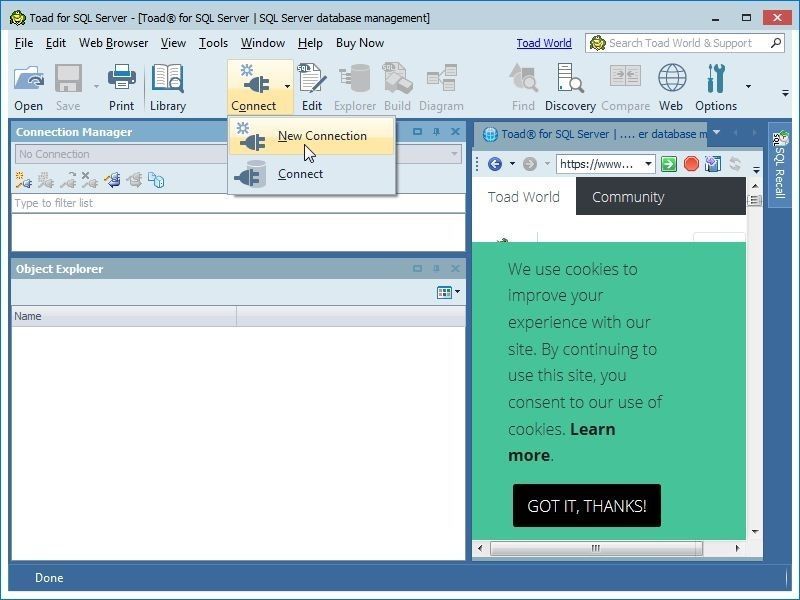Click the Name column header in Object Explorer

(x=124, y=316)
